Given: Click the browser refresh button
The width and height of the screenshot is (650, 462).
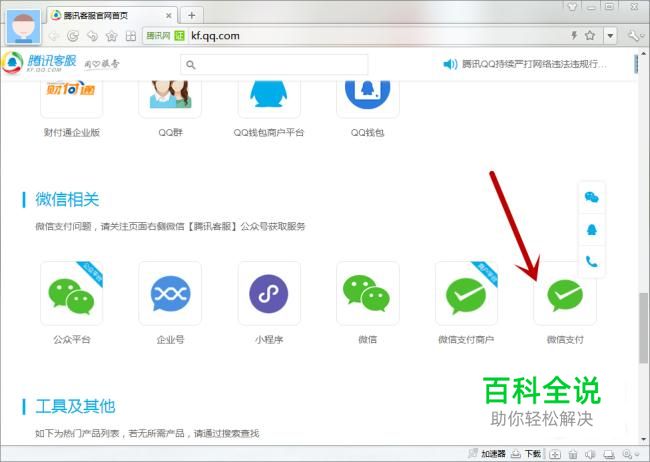Looking at the screenshot, I should click(x=73, y=36).
